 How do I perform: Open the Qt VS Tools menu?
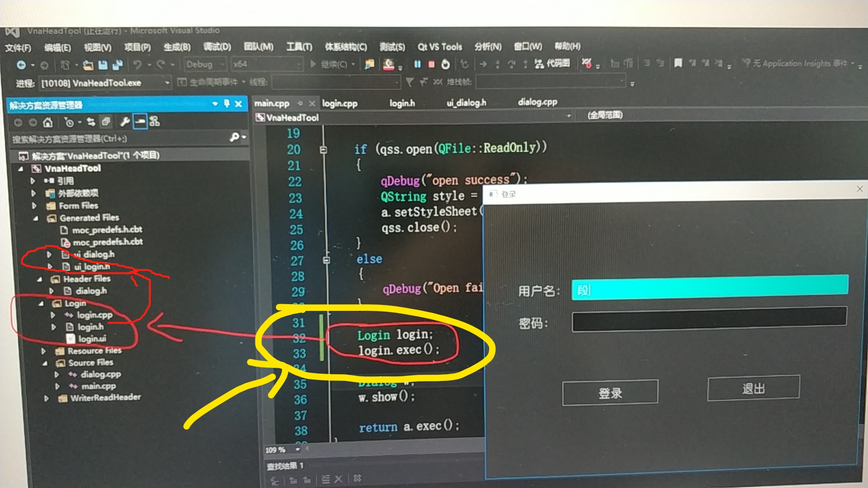pyautogui.click(x=439, y=47)
